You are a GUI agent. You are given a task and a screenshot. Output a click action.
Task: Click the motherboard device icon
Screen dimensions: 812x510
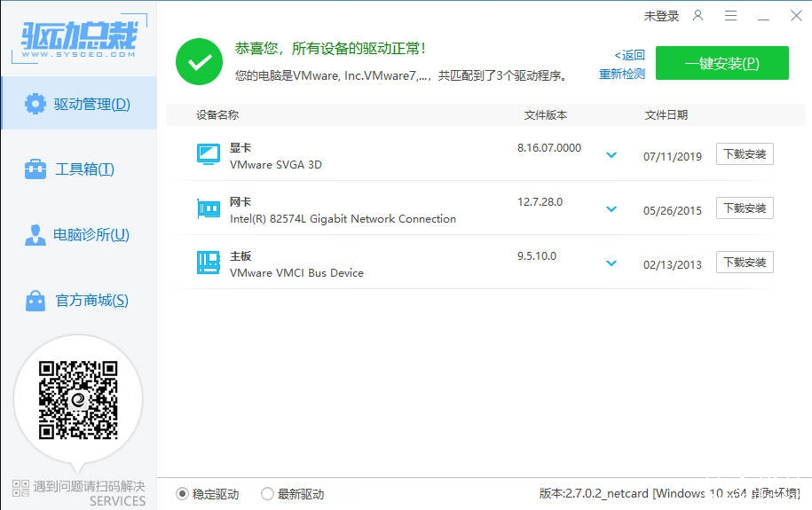click(209, 263)
